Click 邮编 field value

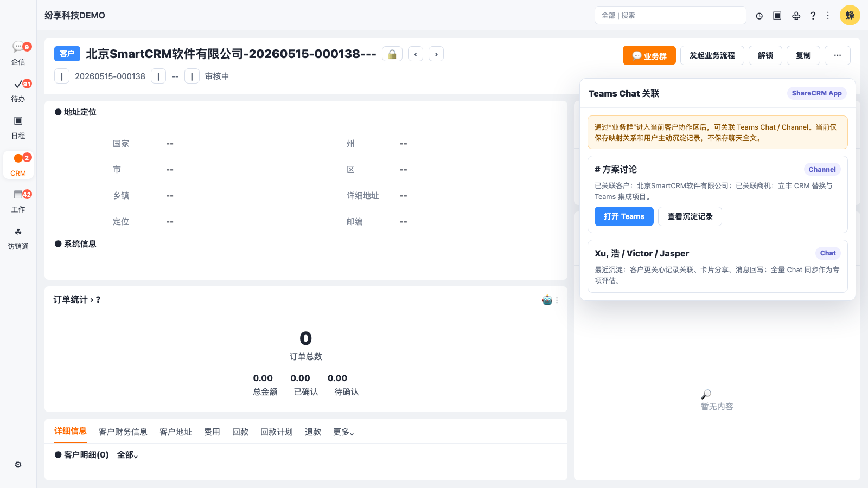[x=449, y=222]
